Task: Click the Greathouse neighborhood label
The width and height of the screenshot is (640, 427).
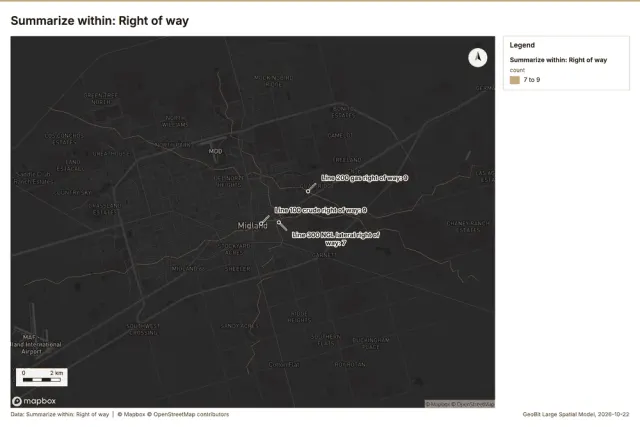Action: [x=111, y=154]
